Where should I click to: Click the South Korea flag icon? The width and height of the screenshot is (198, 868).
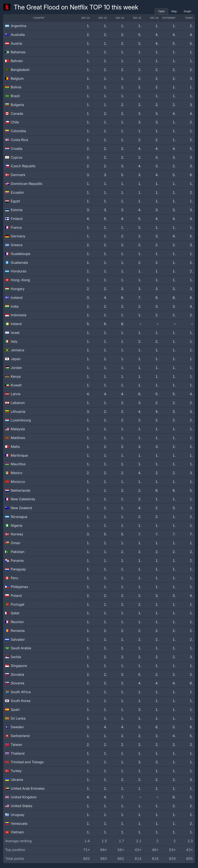tap(7, 701)
